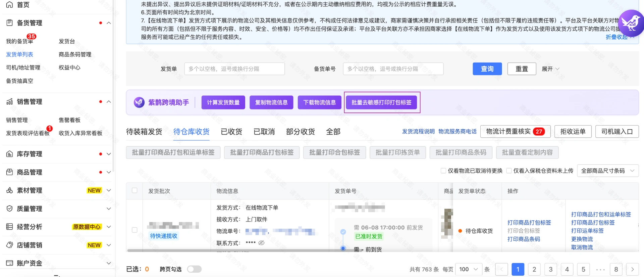Screen dimensions: 644x277
Task: Open the 100 per page dropdown
Action: (469, 269)
